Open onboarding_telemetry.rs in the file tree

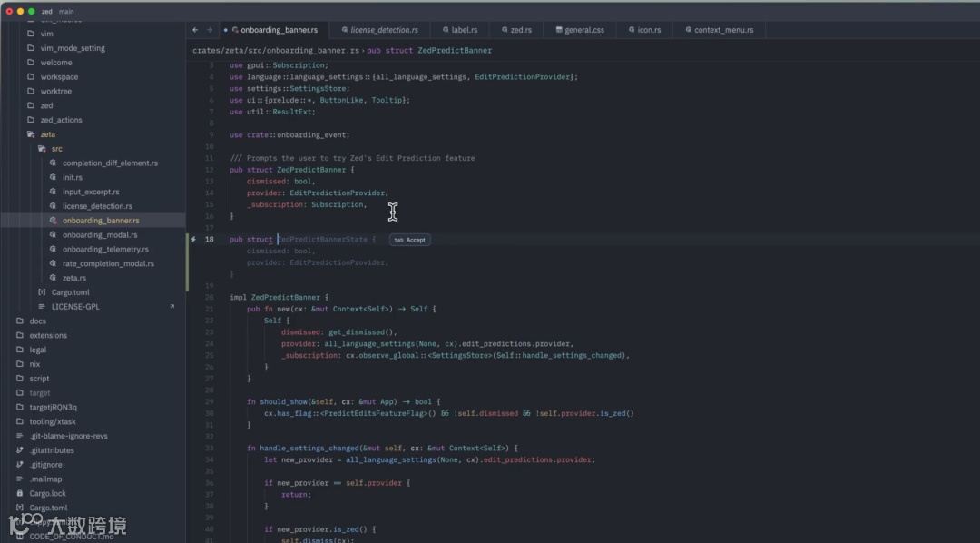105,250
